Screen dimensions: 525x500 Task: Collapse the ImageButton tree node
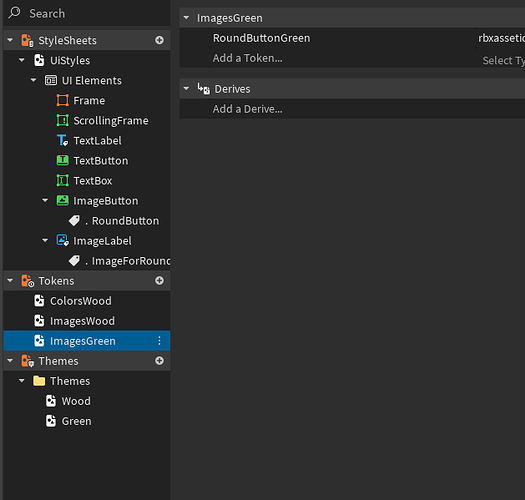coord(45,200)
